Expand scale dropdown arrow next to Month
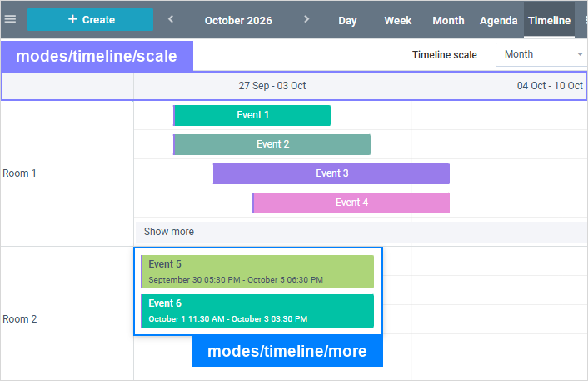Image resolution: width=588 pixels, height=381 pixels. (580, 54)
